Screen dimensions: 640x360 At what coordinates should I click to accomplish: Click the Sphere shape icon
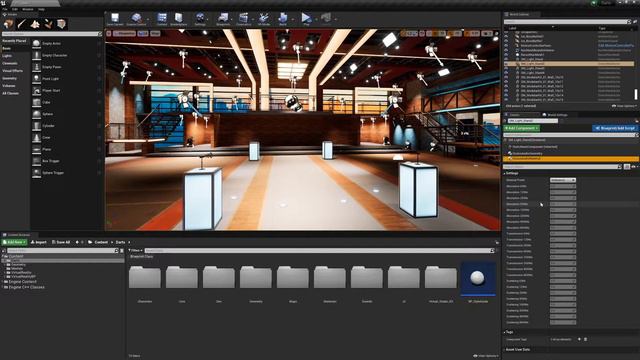coord(36,114)
